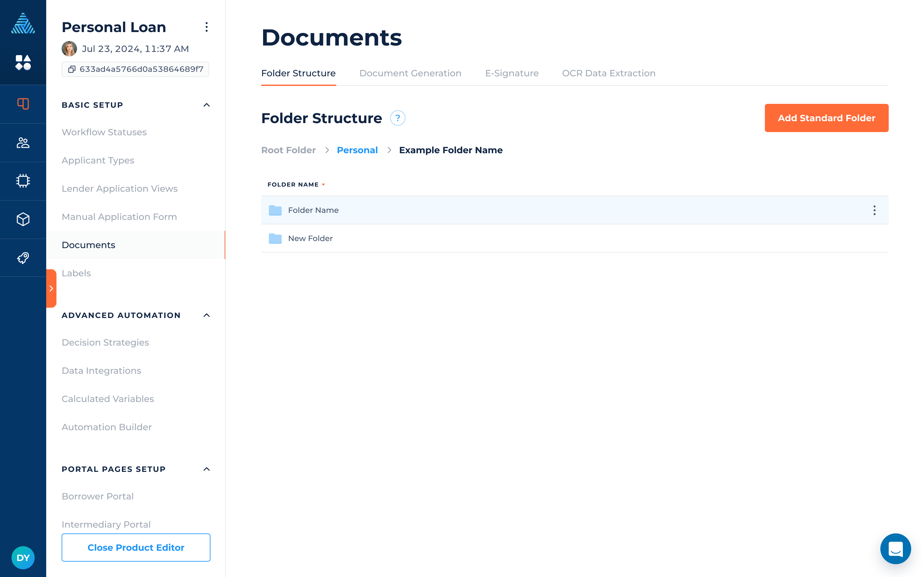This screenshot has height=577, width=924.
Task: Switch to the OCR Data Extraction tab
Action: (608, 73)
